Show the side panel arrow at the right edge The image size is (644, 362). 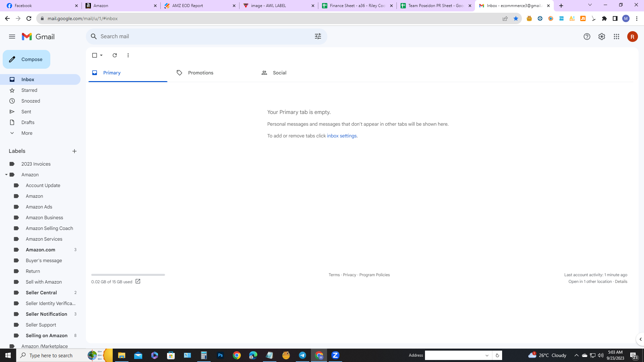coord(640,339)
